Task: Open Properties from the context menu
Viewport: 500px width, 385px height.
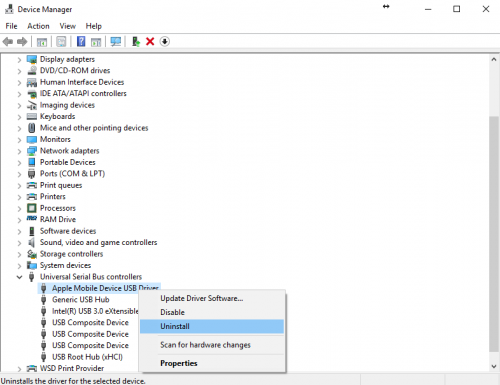Action: (212, 363)
